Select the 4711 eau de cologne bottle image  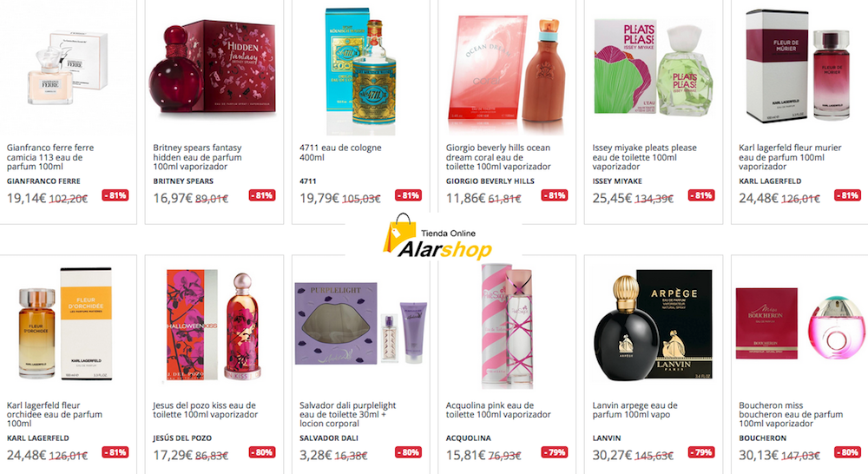pyautogui.click(x=360, y=71)
